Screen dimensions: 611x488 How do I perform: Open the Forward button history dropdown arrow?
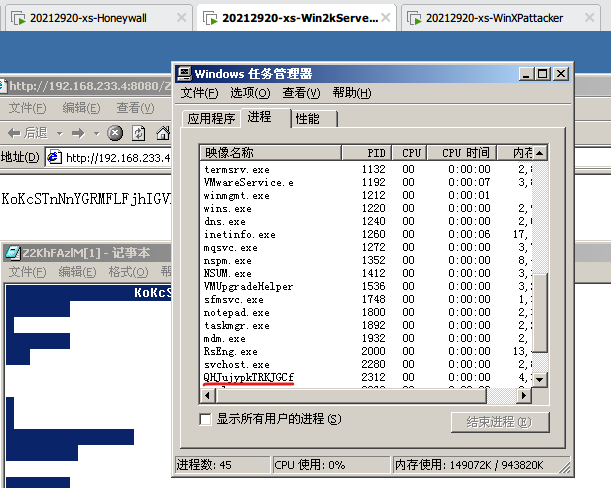96,134
